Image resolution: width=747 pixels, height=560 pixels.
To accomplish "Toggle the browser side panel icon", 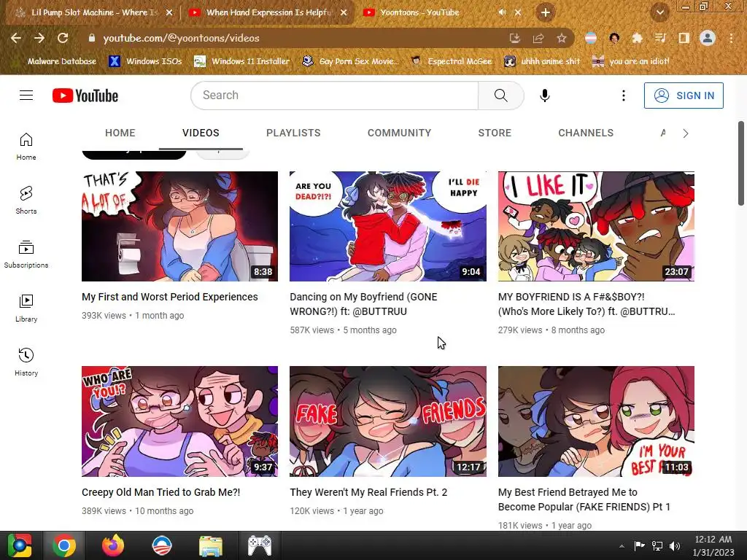I will pos(684,38).
